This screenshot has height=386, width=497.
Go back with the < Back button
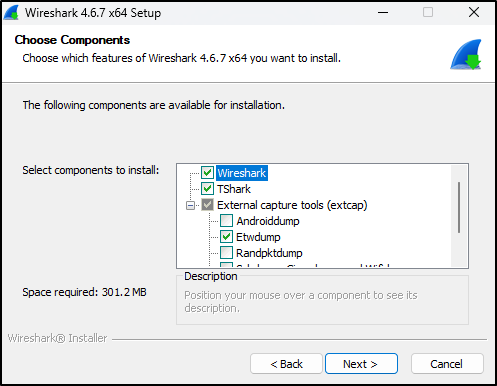pyautogui.click(x=286, y=364)
